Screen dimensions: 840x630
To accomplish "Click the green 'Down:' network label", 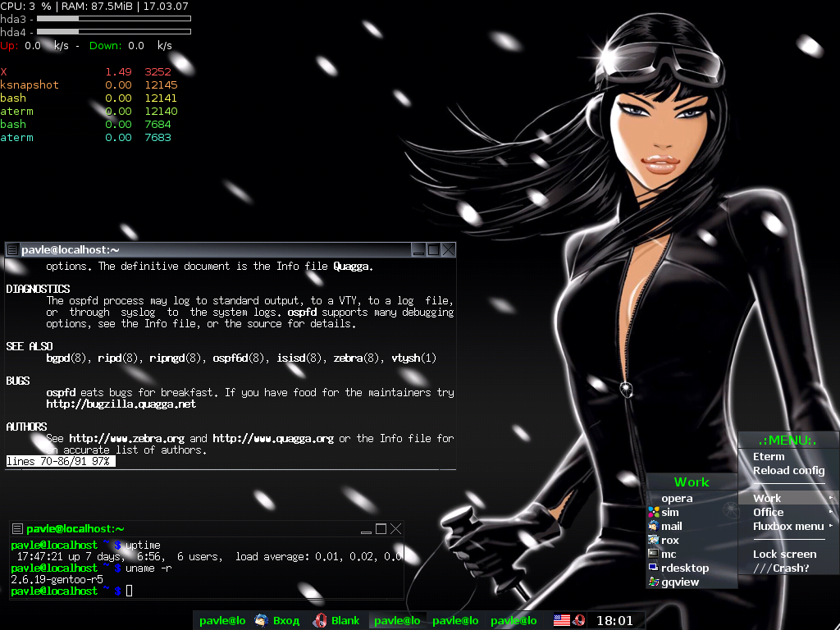I will [x=106, y=46].
